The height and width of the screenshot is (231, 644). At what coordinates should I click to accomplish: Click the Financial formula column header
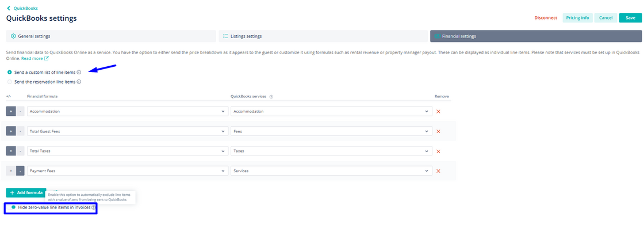click(x=43, y=96)
